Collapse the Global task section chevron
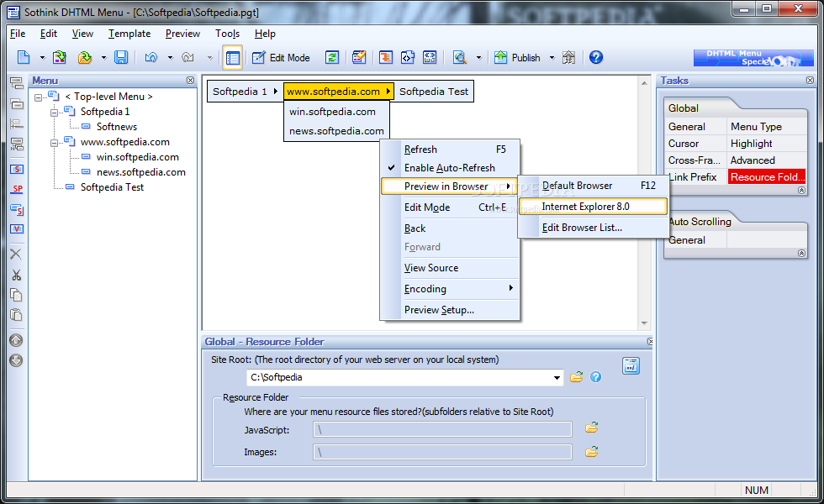Viewport: 824px width, 504px height. click(x=801, y=190)
